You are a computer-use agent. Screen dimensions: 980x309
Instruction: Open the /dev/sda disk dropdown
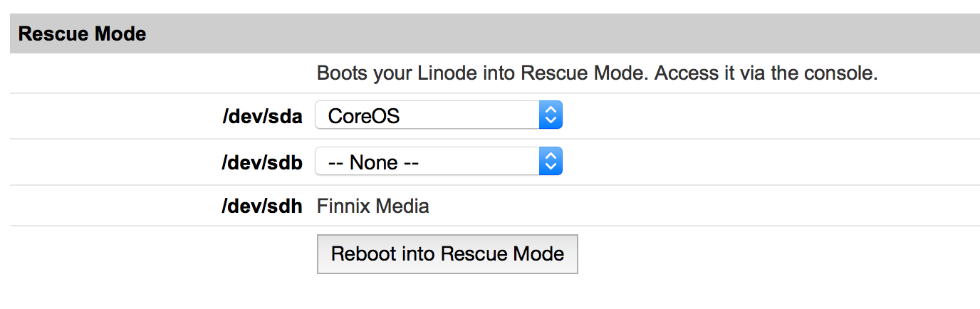click(x=438, y=115)
